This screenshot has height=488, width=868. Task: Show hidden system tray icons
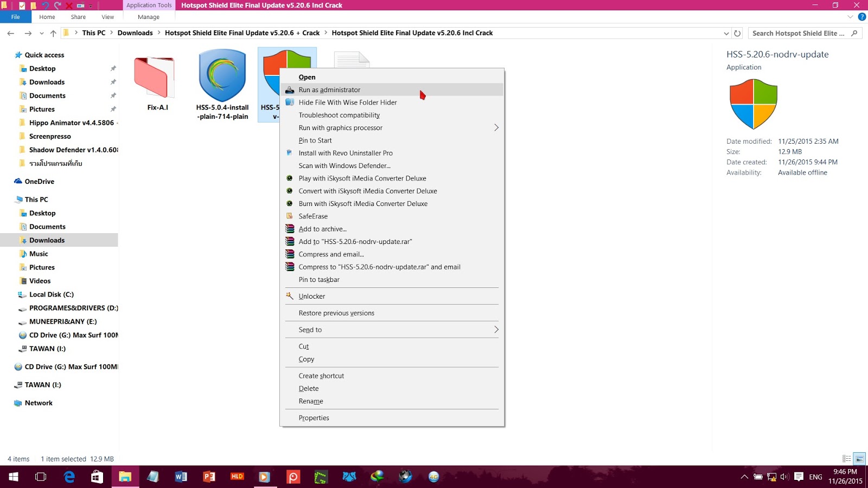(744, 477)
